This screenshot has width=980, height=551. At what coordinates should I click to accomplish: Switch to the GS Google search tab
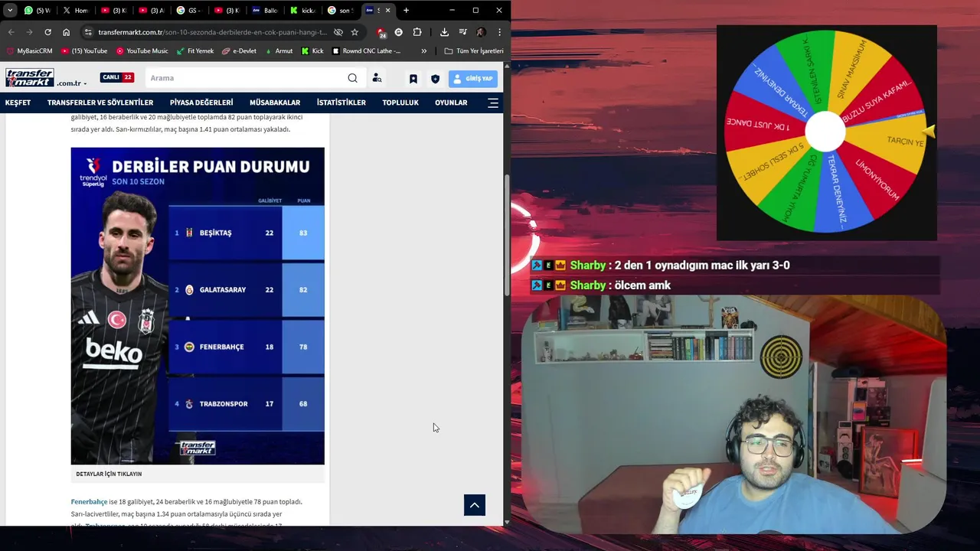pyautogui.click(x=188, y=11)
